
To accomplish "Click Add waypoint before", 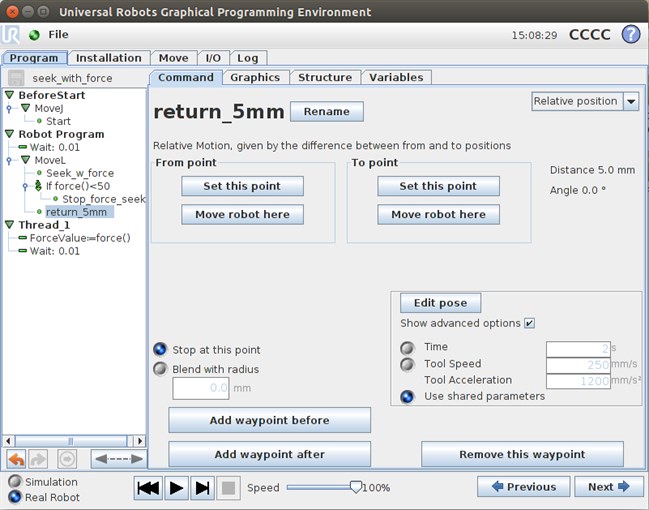I will click(269, 420).
